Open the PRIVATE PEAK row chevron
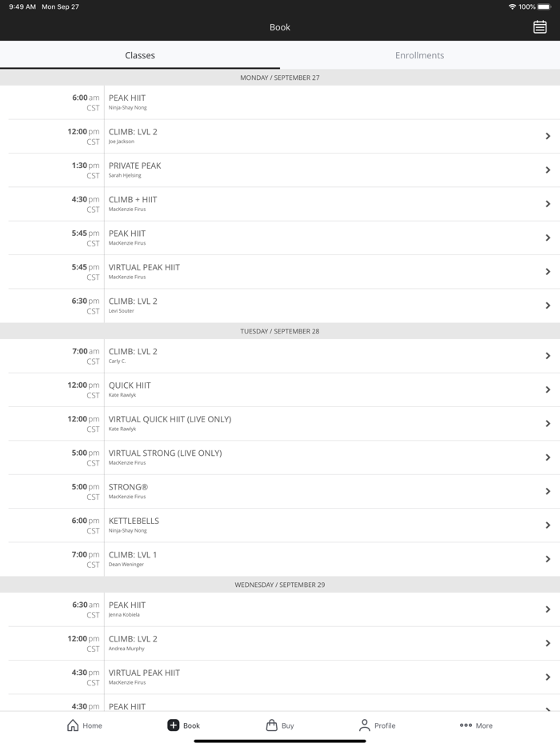The image size is (560, 747). (548, 170)
